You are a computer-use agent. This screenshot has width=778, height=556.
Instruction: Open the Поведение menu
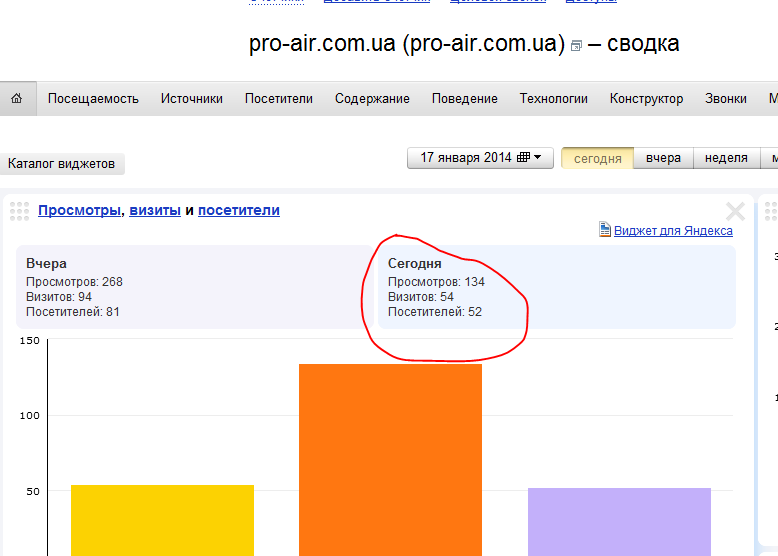464,99
